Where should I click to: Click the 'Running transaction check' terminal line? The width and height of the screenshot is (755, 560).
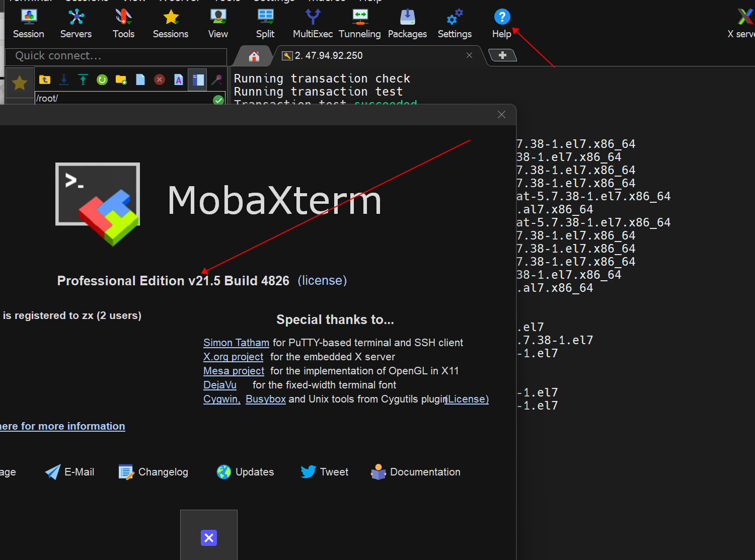click(x=322, y=78)
